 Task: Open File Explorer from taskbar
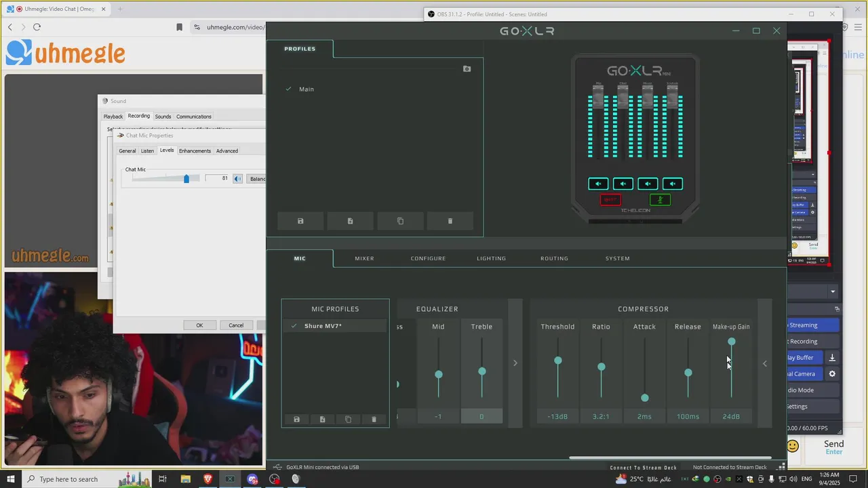pos(185,479)
